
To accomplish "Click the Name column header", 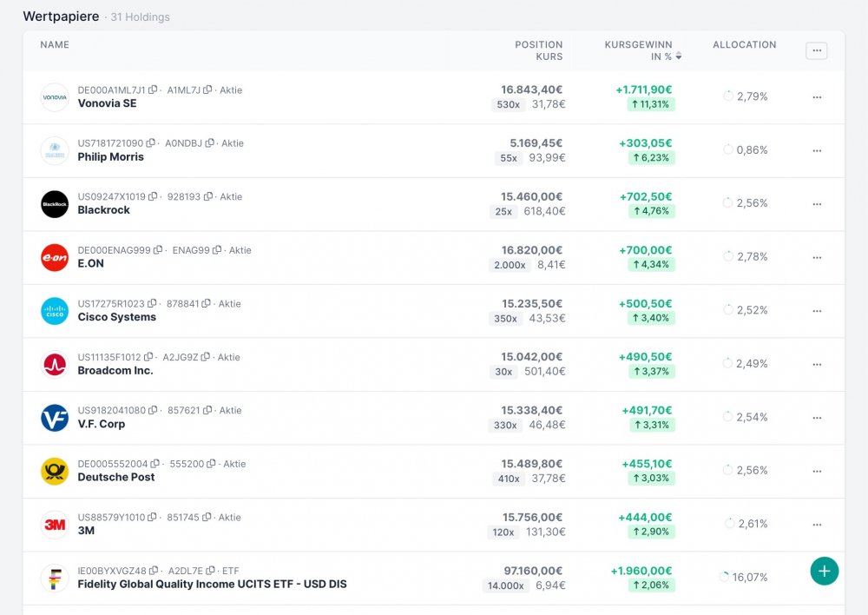I will [55, 45].
